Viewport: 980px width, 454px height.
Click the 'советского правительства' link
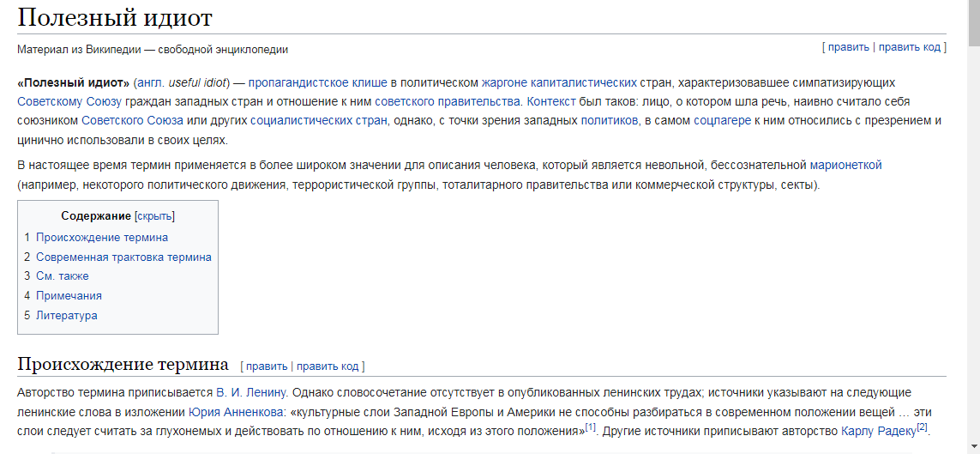coord(449,101)
